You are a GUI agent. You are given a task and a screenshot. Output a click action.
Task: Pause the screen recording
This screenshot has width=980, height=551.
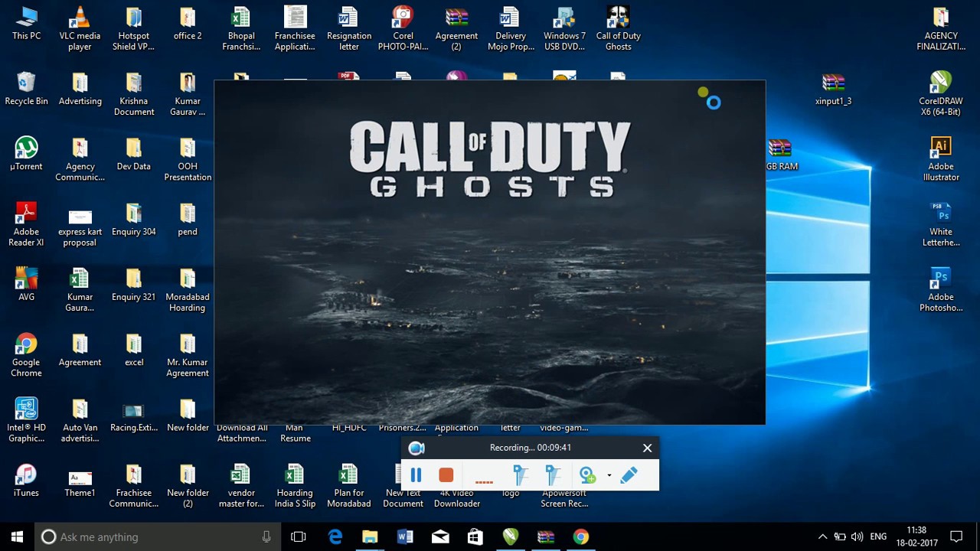point(416,475)
